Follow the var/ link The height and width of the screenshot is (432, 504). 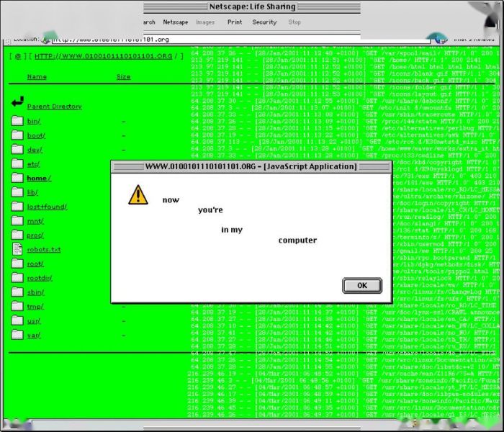tap(34, 336)
